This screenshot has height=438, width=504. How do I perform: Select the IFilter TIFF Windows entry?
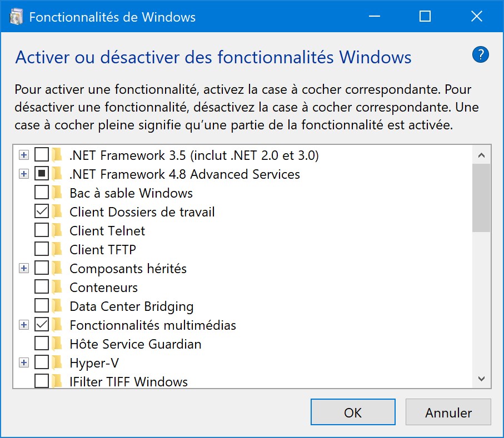(128, 381)
